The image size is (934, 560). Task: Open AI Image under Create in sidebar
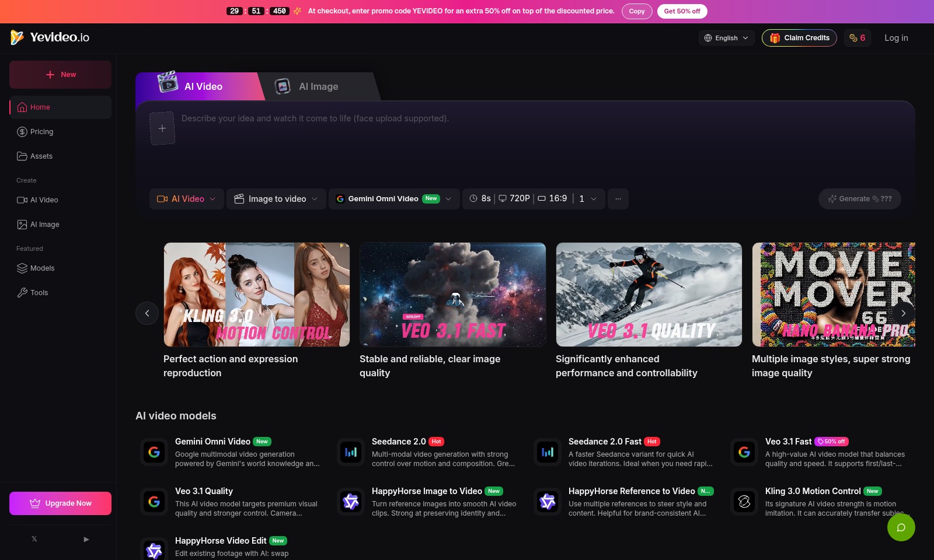coord(60,225)
